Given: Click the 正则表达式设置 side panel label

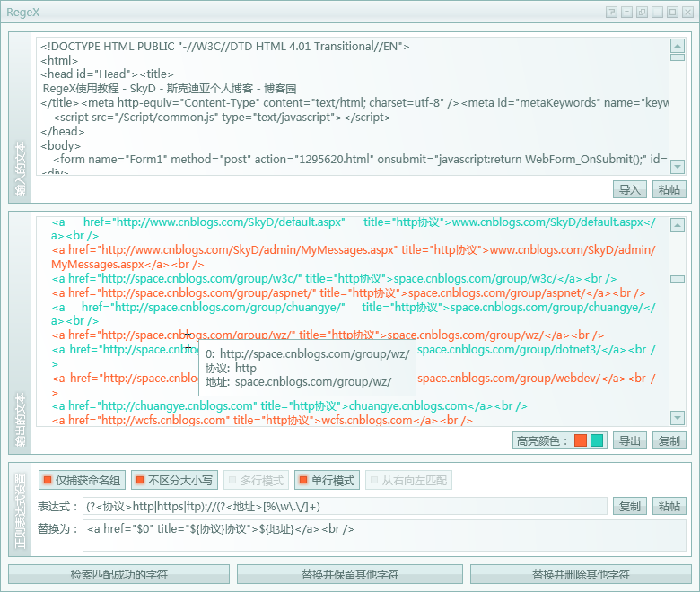Looking at the screenshot, I should tap(20, 510).
